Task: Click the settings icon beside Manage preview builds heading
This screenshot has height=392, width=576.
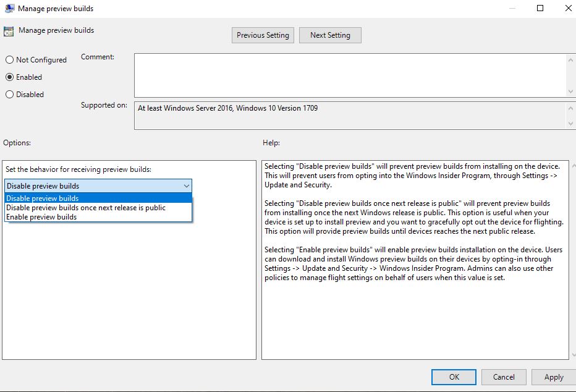Action: click(9, 31)
